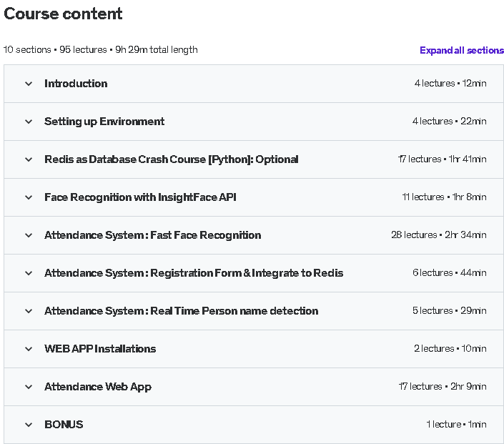The height and width of the screenshot is (444, 504).
Task: Expand Registration Form & Integrate to Redis chevron
Action: point(29,273)
